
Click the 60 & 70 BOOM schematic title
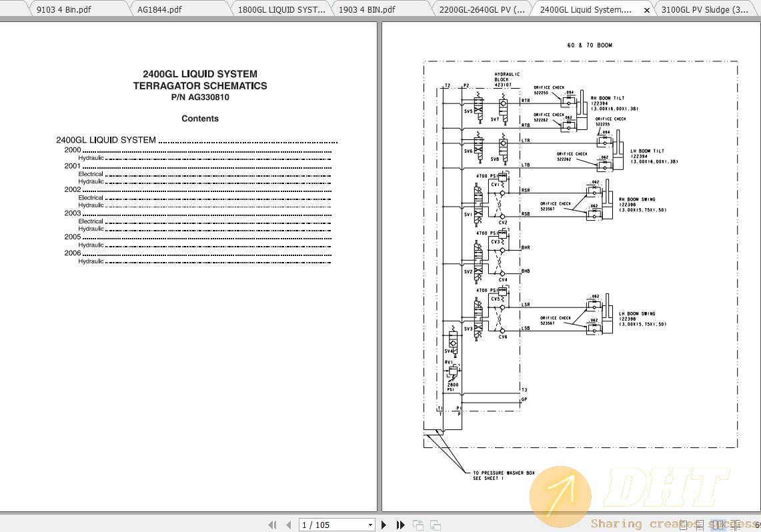point(590,45)
